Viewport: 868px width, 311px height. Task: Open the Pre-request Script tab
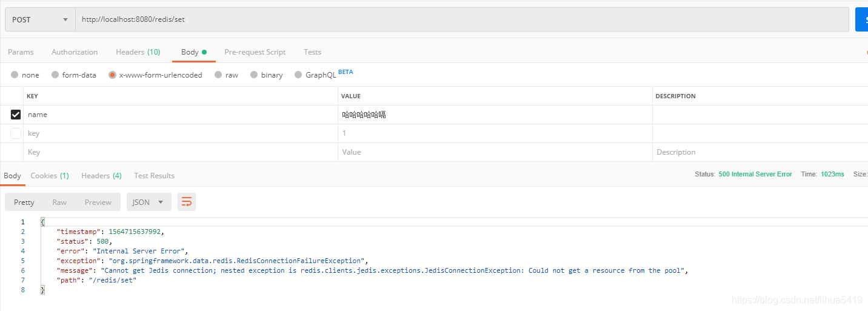[255, 52]
